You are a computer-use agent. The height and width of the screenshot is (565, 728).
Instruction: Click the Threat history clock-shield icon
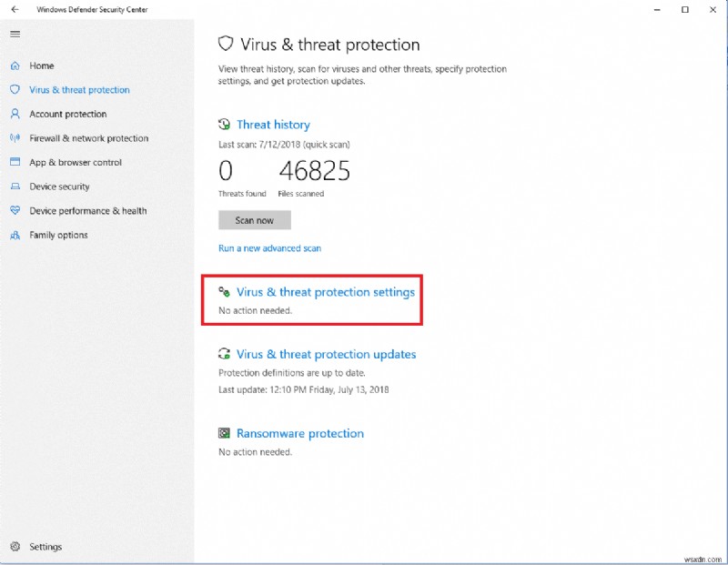pyautogui.click(x=224, y=125)
